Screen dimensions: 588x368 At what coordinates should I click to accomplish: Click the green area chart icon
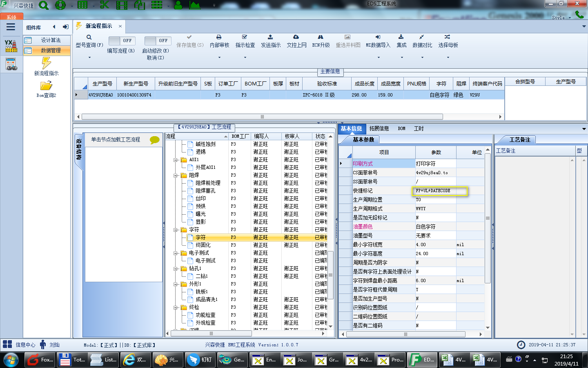(x=195, y=5)
